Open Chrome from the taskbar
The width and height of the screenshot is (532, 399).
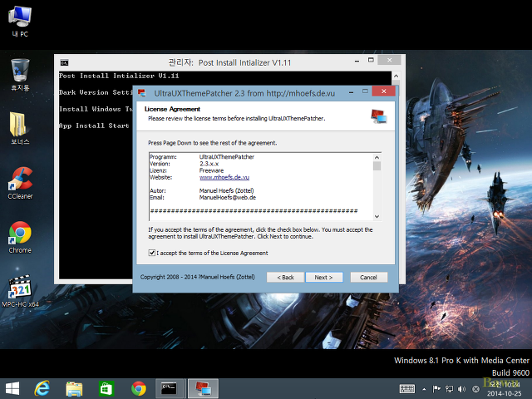[139, 389]
